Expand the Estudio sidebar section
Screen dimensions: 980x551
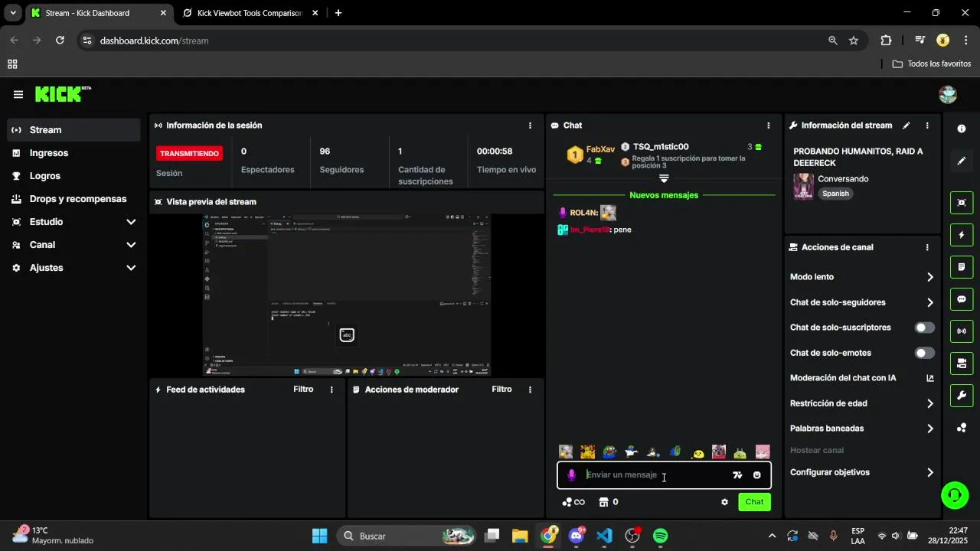(x=73, y=222)
